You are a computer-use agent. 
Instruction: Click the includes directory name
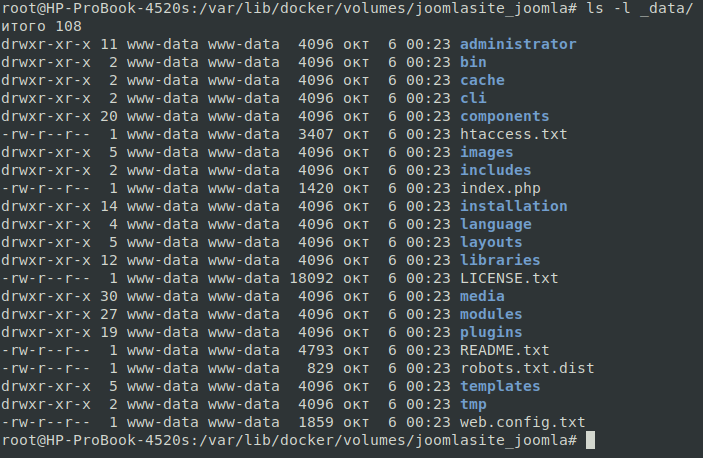495,170
